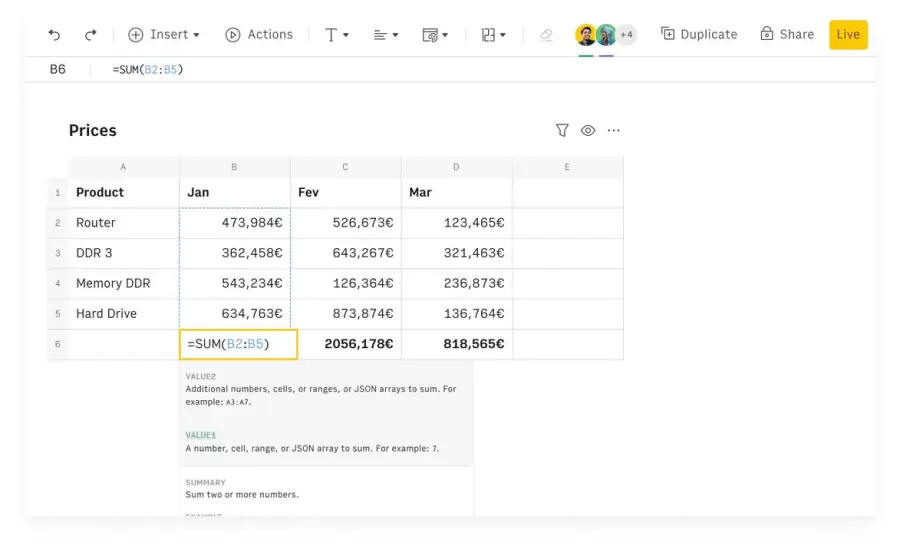Select empty cell E1

(x=568, y=192)
